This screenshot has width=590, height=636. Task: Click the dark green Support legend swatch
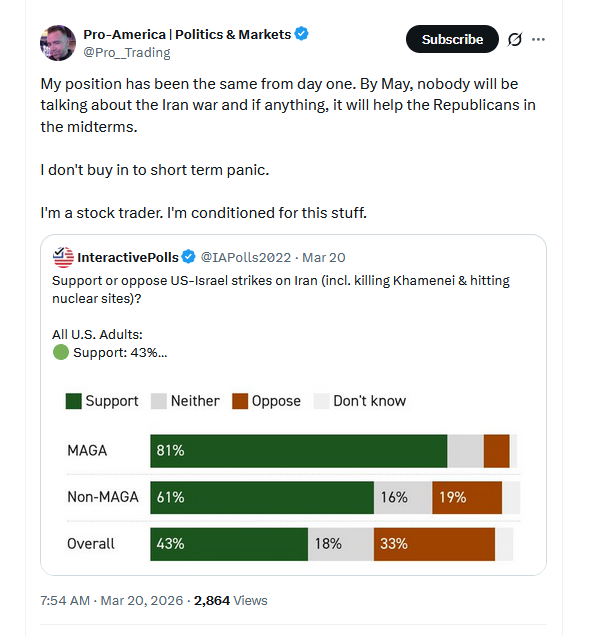click(73, 401)
